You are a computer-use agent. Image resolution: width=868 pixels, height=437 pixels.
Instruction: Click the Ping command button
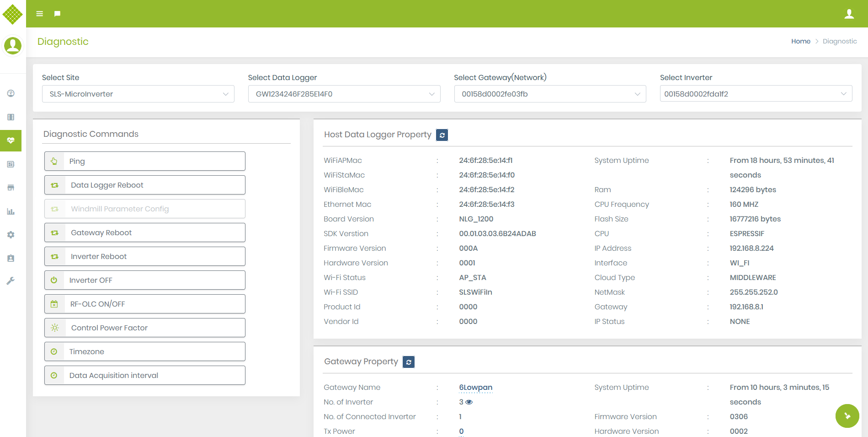145,161
